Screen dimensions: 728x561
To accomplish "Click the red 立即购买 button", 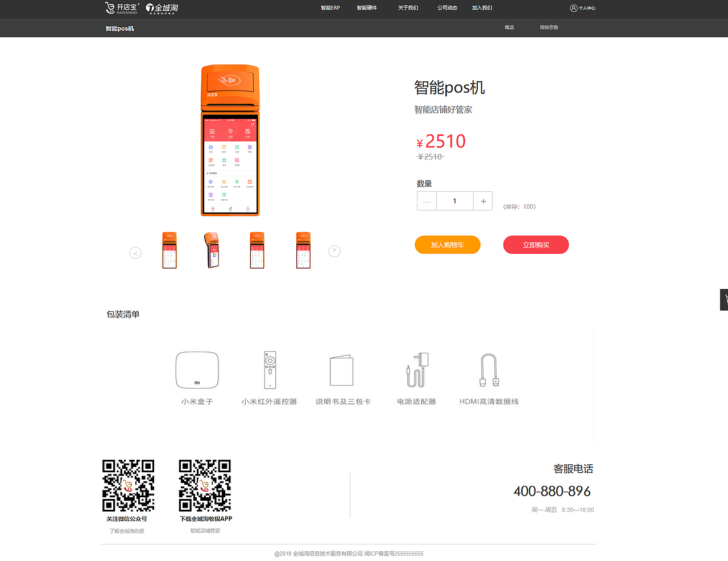I will (536, 245).
